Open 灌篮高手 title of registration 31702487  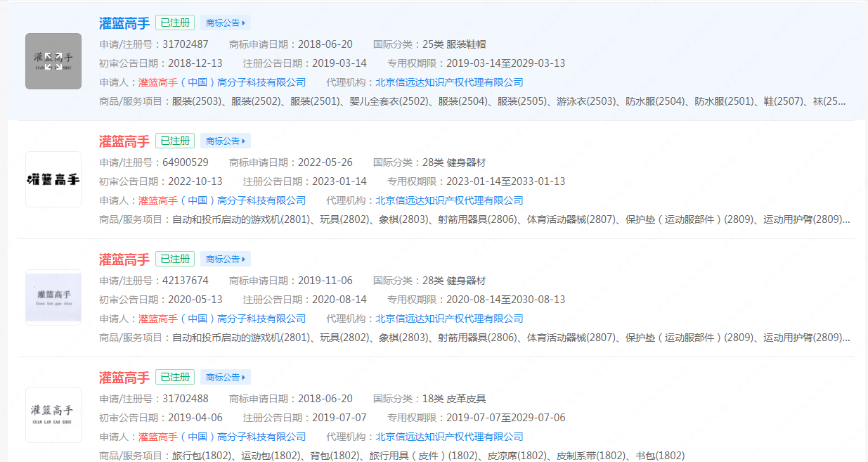click(x=124, y=23)
